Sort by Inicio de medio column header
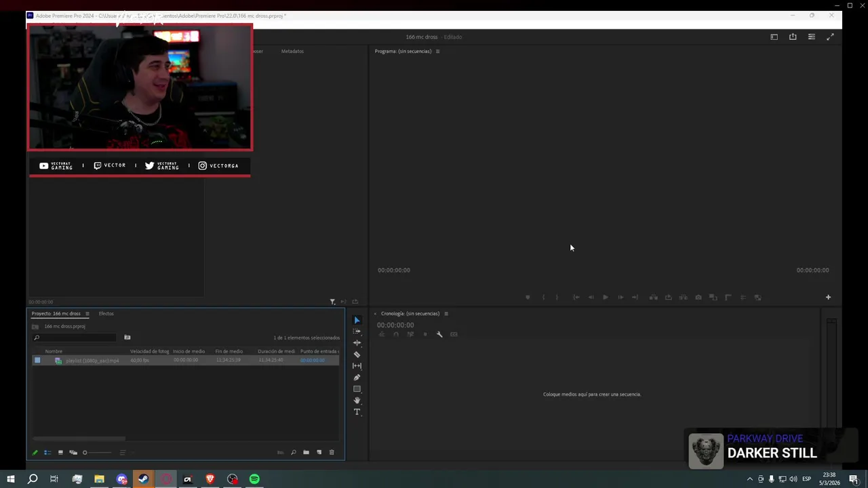This screenshot has width=868, height=488. click(189, 352)
